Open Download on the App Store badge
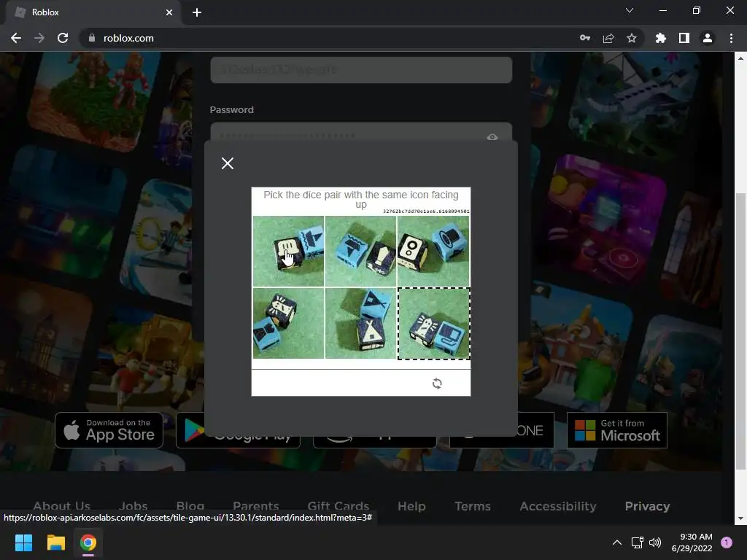 point(109,430)
